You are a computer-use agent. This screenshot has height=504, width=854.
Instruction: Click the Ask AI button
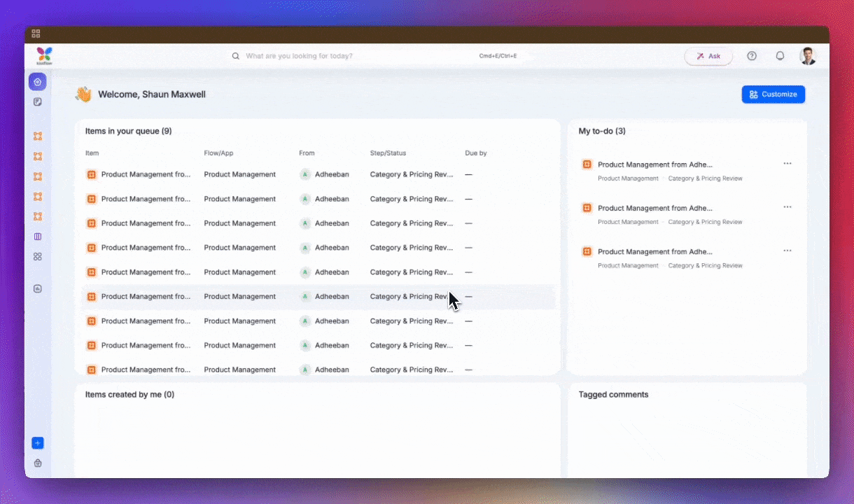click(708, 56)
